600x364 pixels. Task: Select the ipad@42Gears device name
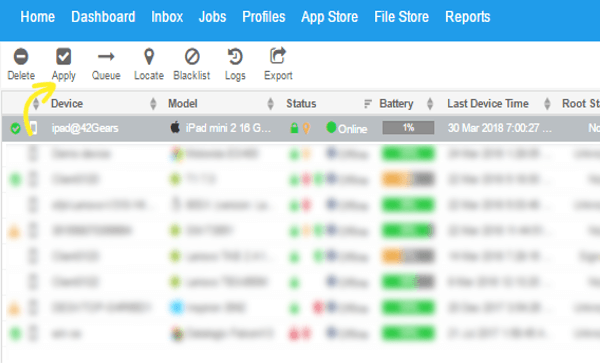[x=85, y=128]
